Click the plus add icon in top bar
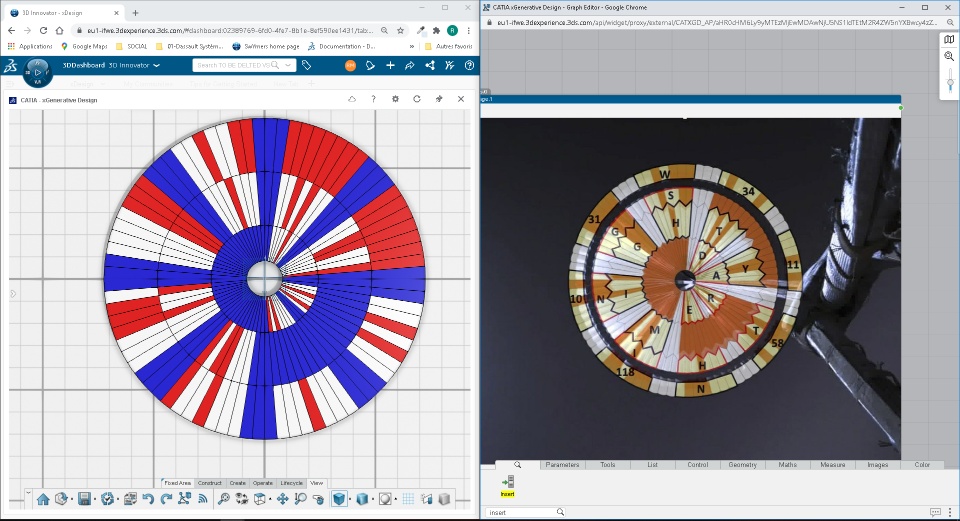The width and height of the screenshot is (960, 521). tap(390, 66)
